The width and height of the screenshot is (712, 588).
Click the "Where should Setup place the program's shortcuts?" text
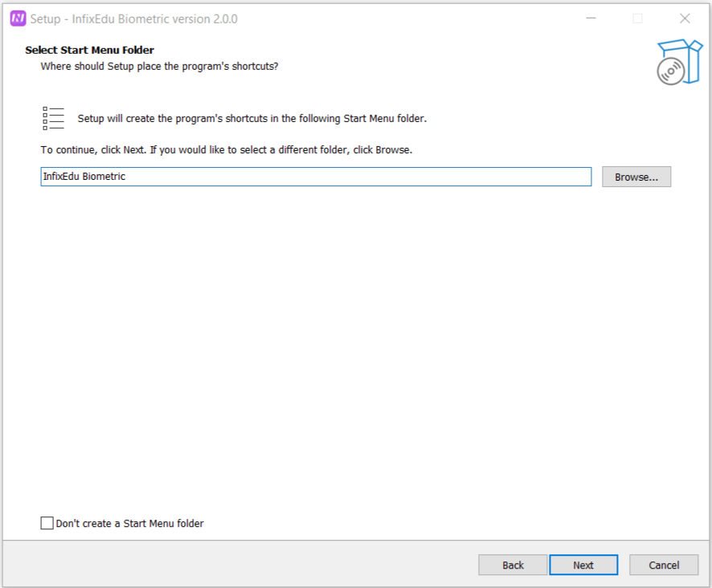pos(159,66)
